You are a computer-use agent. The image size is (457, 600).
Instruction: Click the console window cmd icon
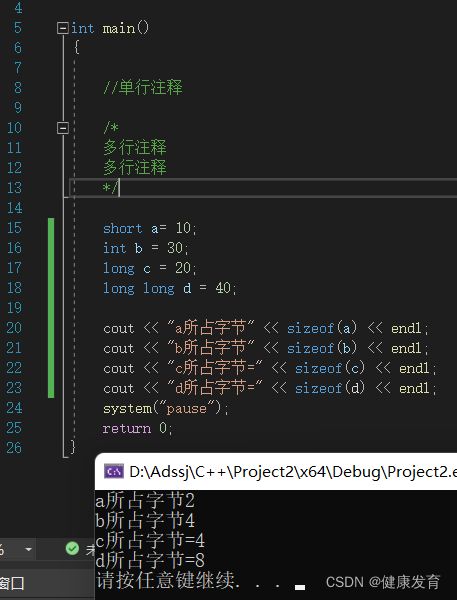coord(114,471)
